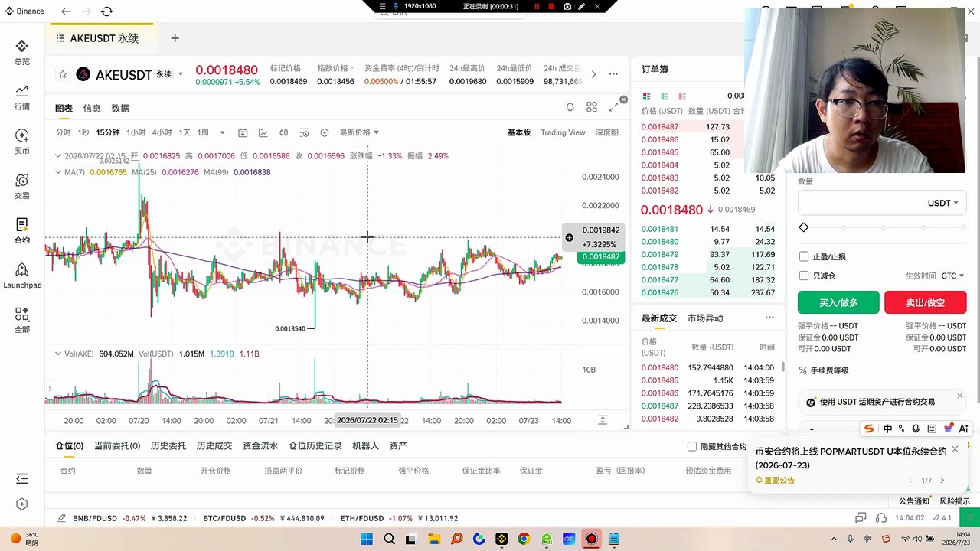Switch to the 数据 data tab
The height and width of the screenshot is (551, 980).
pyautogui.click(x=120, y=109)
